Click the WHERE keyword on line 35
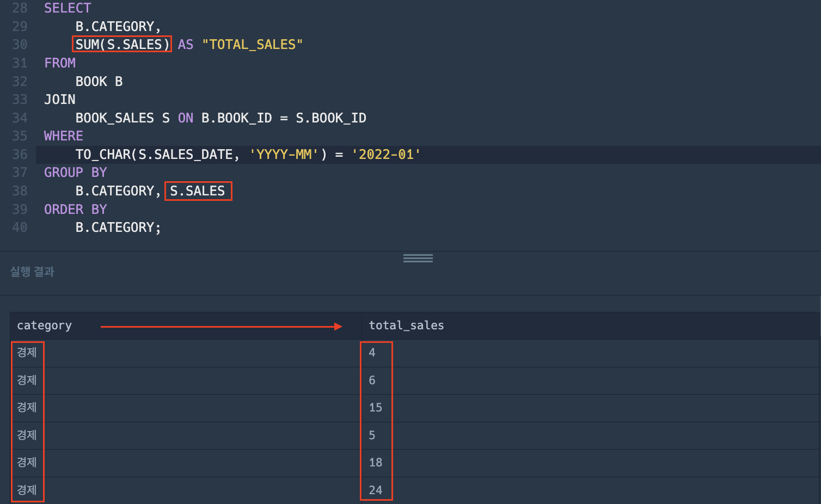Image resolution: width=821 pixels, height=504 pixels. point(64,136)
